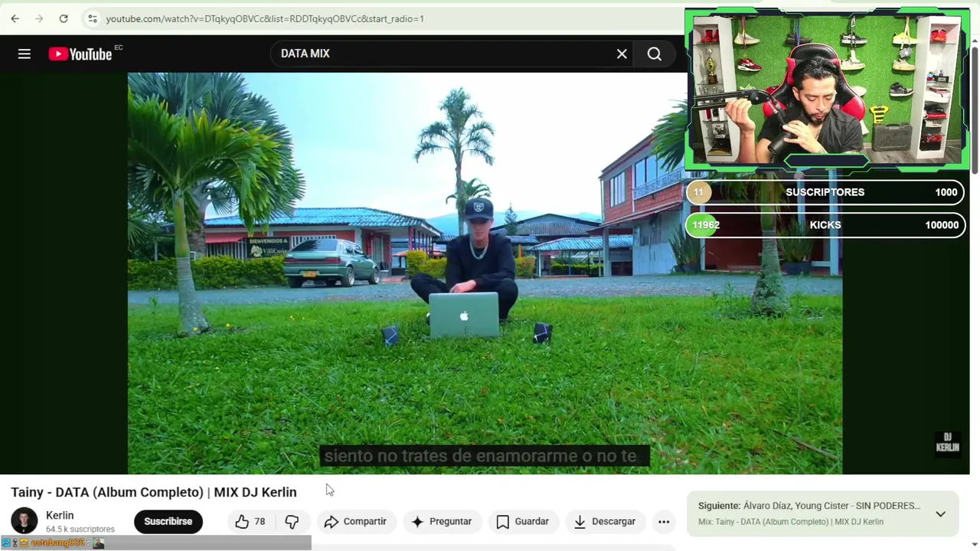This screenshot has width=980, height=551.
Task: Open Kerlin channel avatar
Action: tap(24, 521)
